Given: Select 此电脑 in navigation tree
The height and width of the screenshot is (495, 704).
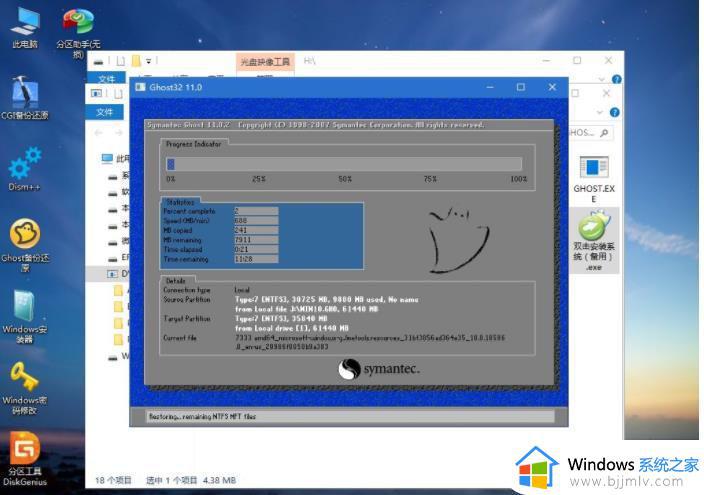Looking at the screenshot, I should (x=115, y=158).
